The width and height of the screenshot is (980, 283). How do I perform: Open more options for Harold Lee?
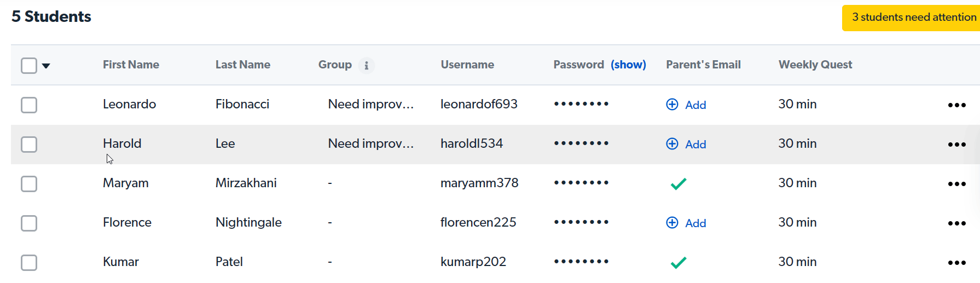(x=956, y=145)
